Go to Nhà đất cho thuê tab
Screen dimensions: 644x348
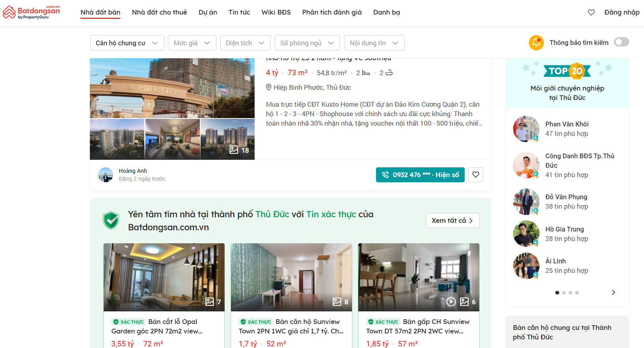point(160,13)
